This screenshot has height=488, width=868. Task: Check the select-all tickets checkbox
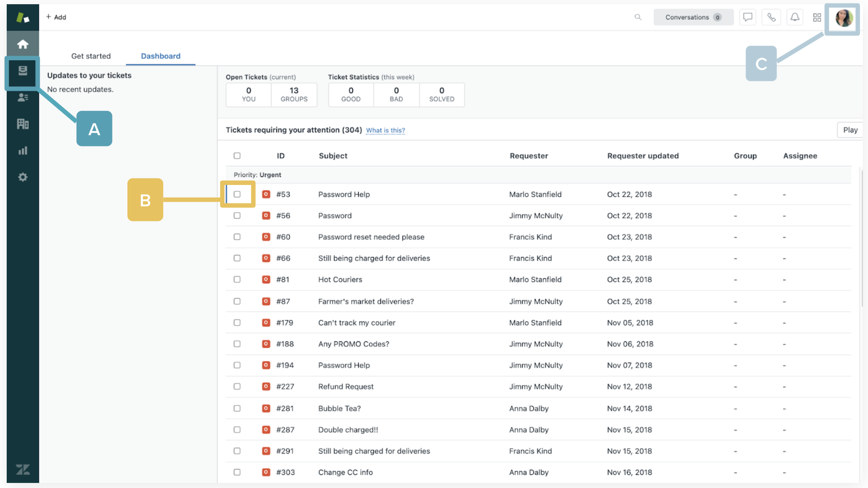click(237, 155)
